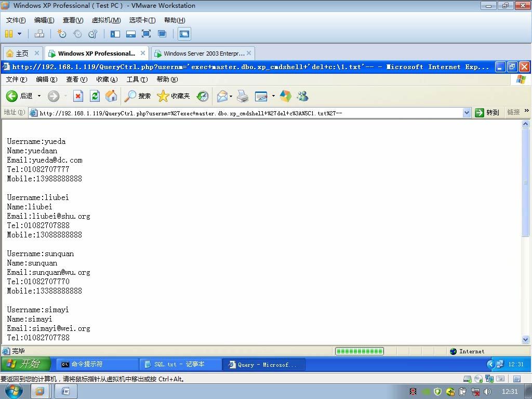The image size is (532, 399).
Task: Click the 转到 go button
Action: click(x=487, y=112)
